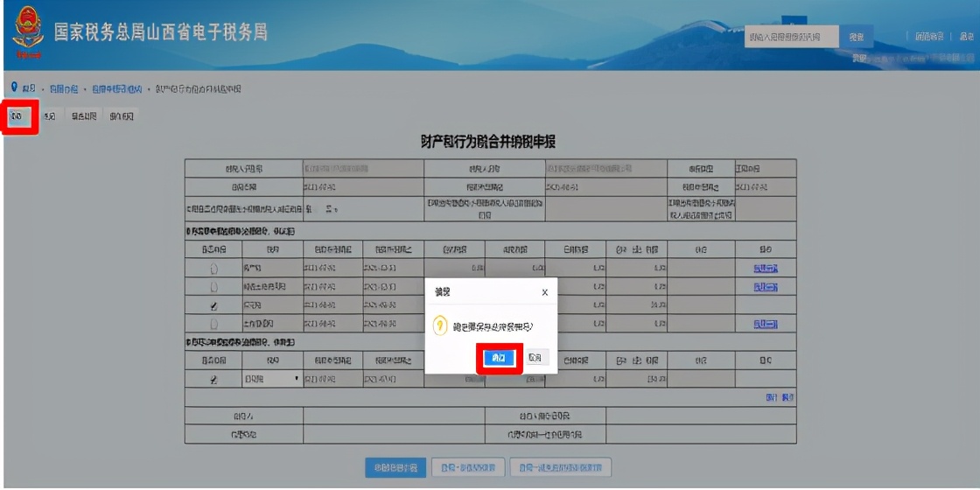The width and height of the screenshot is (980, 490).
Task: Tick the checkbox in the 城镇土地使用税 row
Action: click(x=213, y=287)
